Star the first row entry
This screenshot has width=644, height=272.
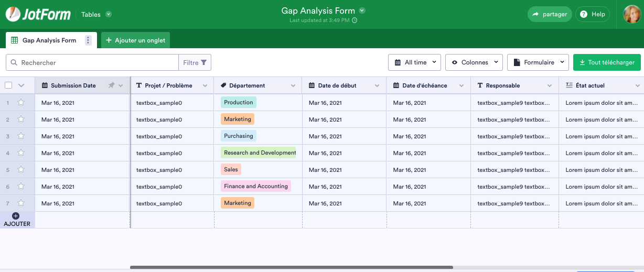(x=21, y=103)
